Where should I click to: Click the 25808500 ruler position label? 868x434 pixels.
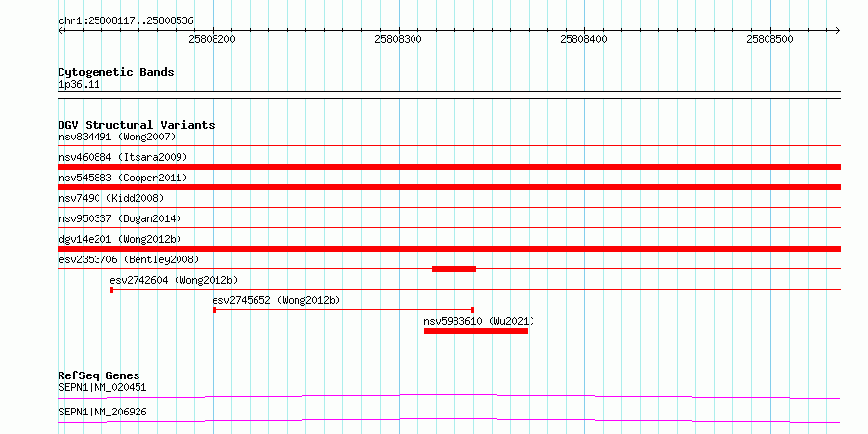[x=769, y=39]
